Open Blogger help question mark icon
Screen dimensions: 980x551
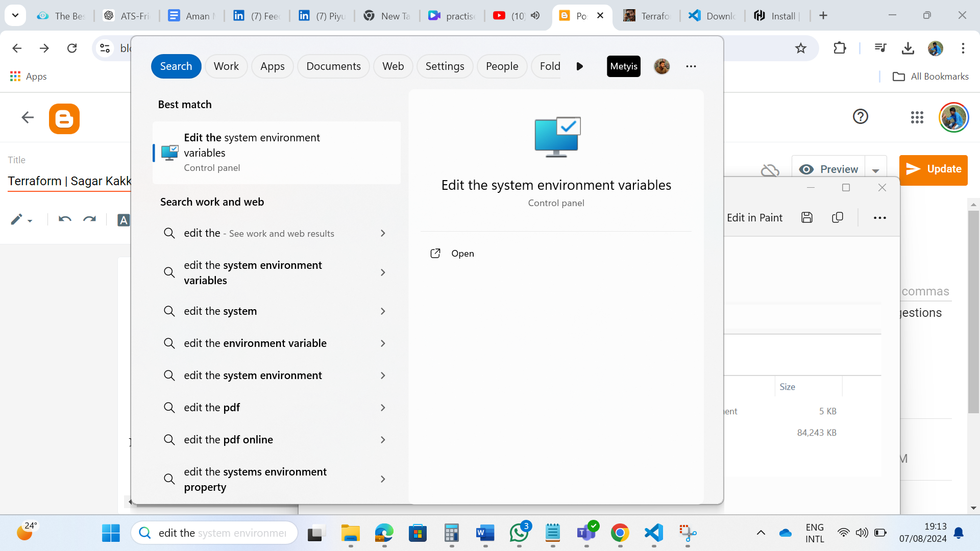[x=861, y=117]
